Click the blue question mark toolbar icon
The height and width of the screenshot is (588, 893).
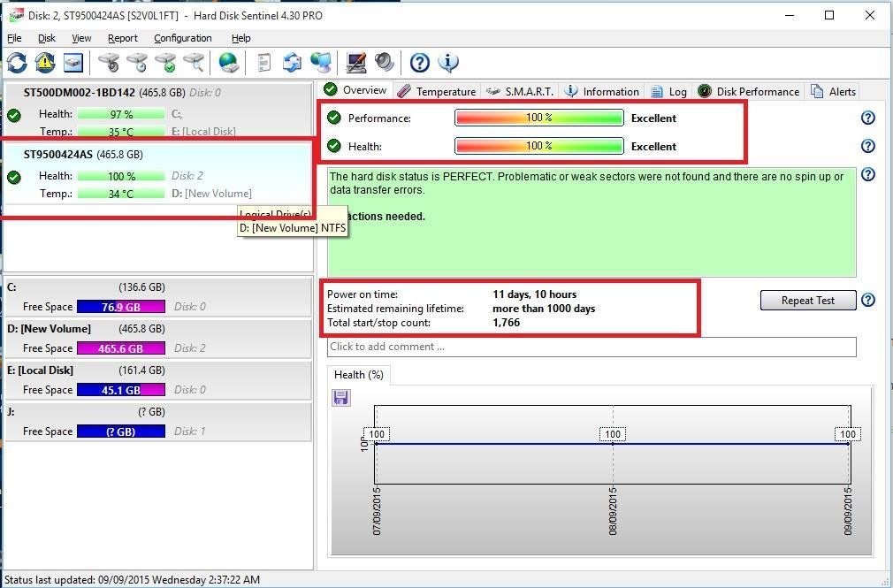[420, 62]
